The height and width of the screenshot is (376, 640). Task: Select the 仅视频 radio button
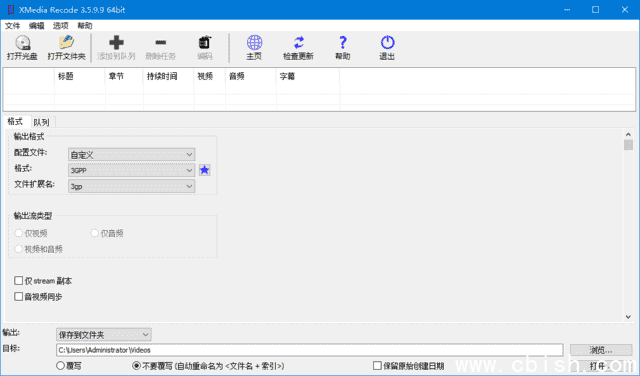pos(18,233)
